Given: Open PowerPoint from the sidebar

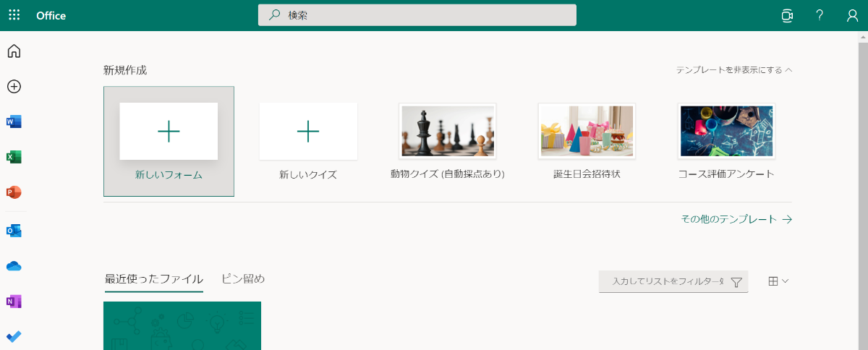Looking at the screenshot, I should pyautogui.click(x=14, y=192).
